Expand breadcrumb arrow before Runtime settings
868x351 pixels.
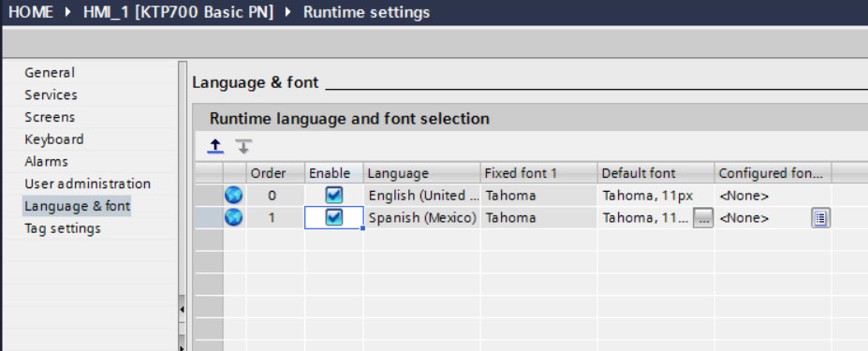[x=287, y=11]
